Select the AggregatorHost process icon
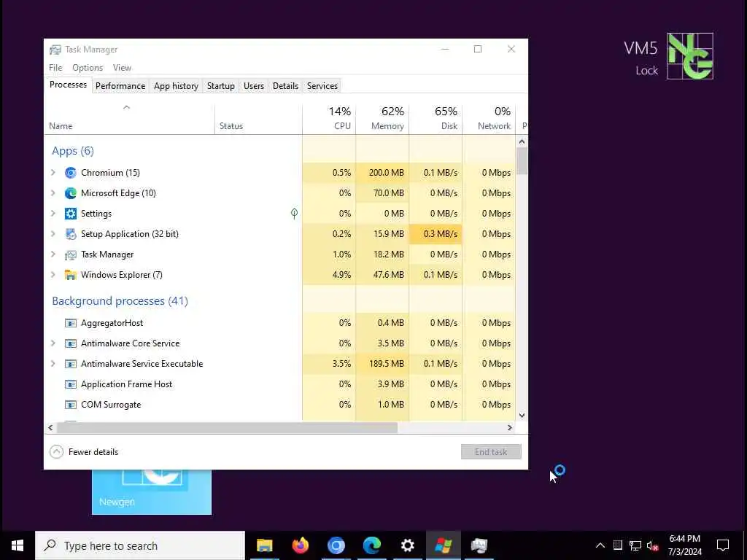Screen dimensions: 747x560 [x=71, y=323]
